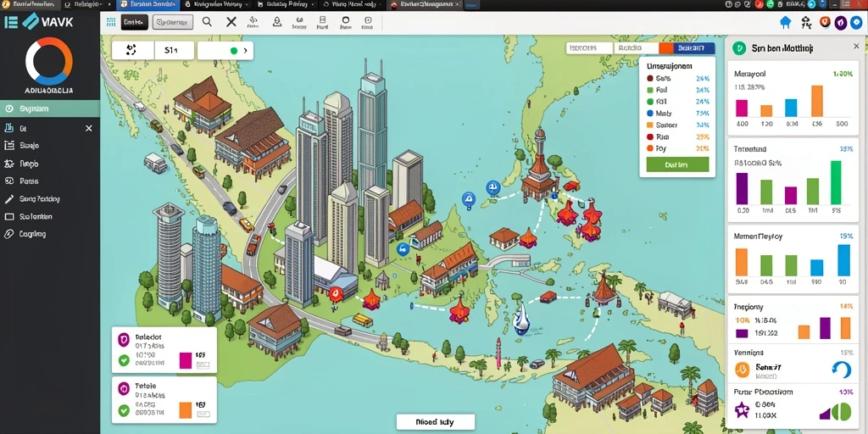Expand the chevron next to green dot
868x434 pixels.
[245, 50]
